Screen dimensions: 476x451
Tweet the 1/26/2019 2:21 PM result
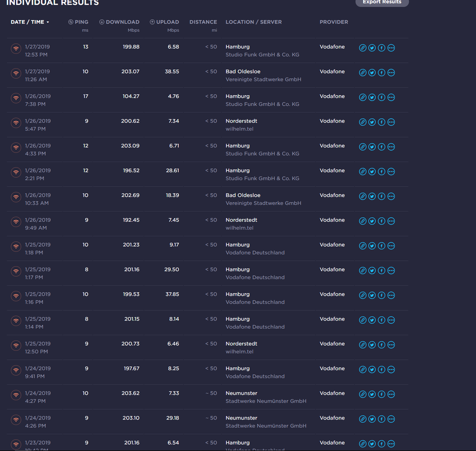(372, 171)
